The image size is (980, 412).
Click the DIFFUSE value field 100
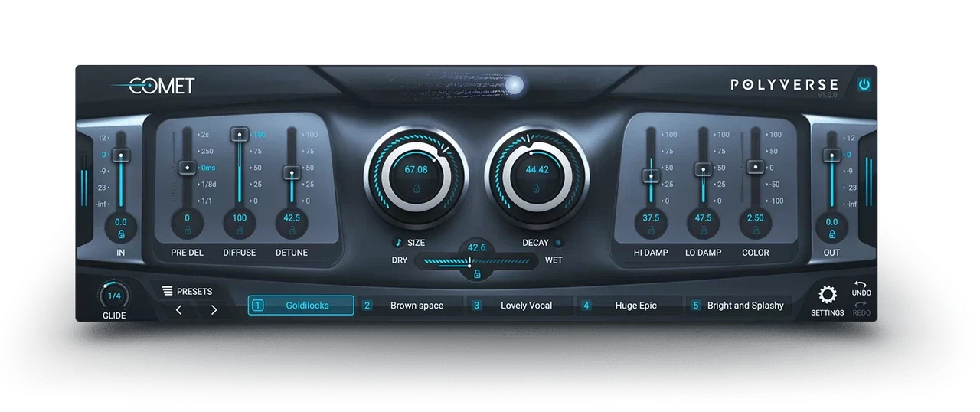(x=240, y=217)
